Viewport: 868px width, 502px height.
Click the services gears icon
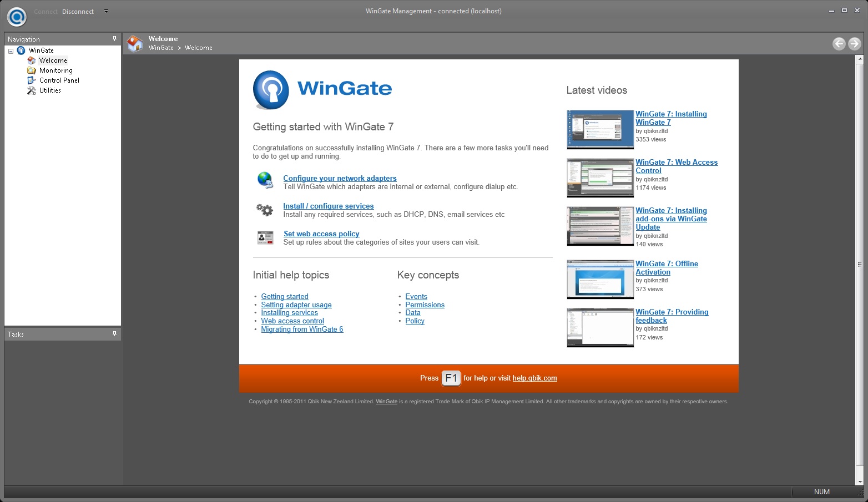click(x=265, y=210)
